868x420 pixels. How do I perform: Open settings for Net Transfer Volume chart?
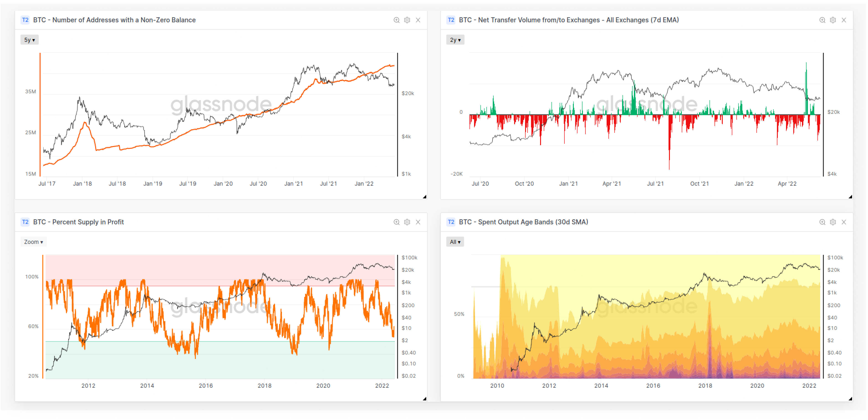click(833, 20)
